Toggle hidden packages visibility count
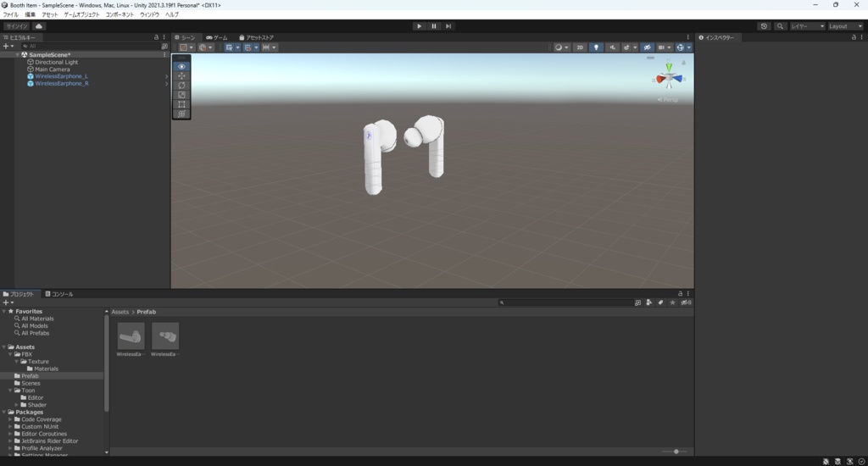 [686, 302]
